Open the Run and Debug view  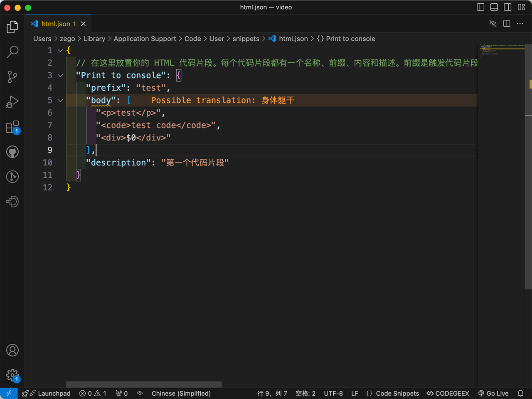(x=12, y=102)
